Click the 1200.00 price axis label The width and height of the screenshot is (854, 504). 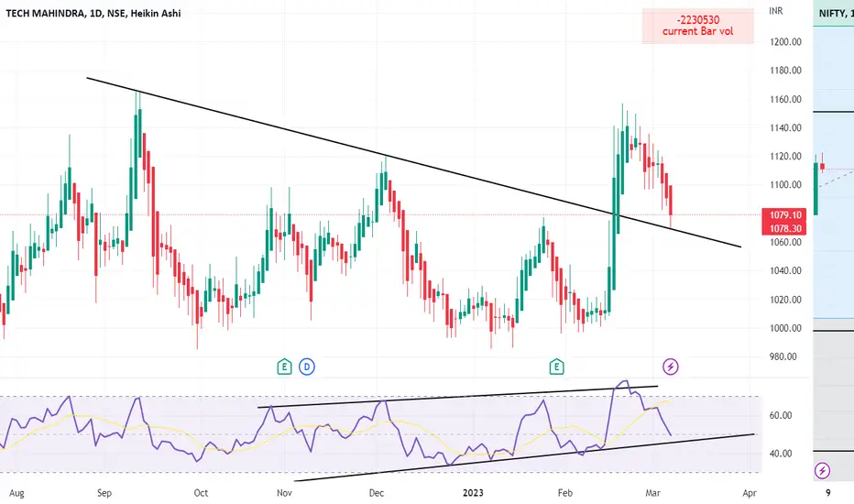(785, 41)
